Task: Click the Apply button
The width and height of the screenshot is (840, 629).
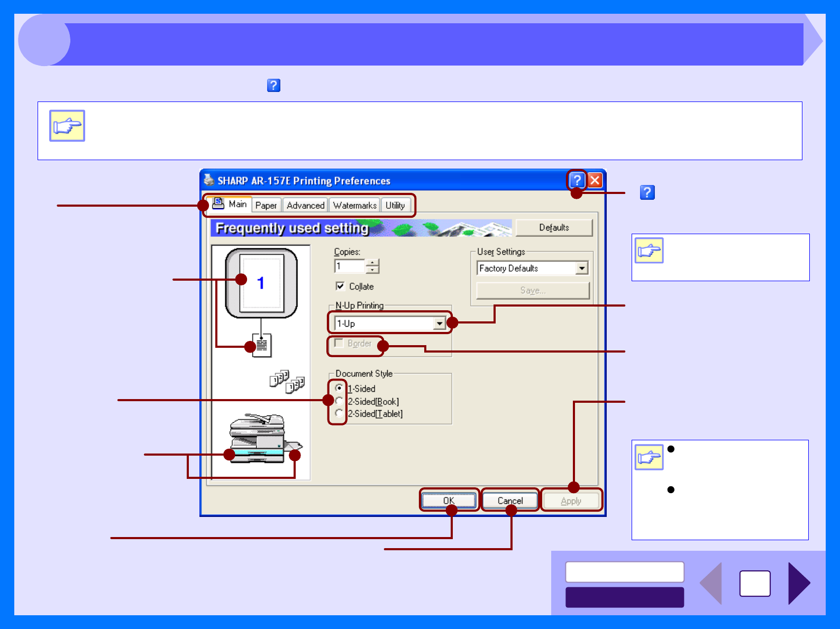Action: point(571,501)
